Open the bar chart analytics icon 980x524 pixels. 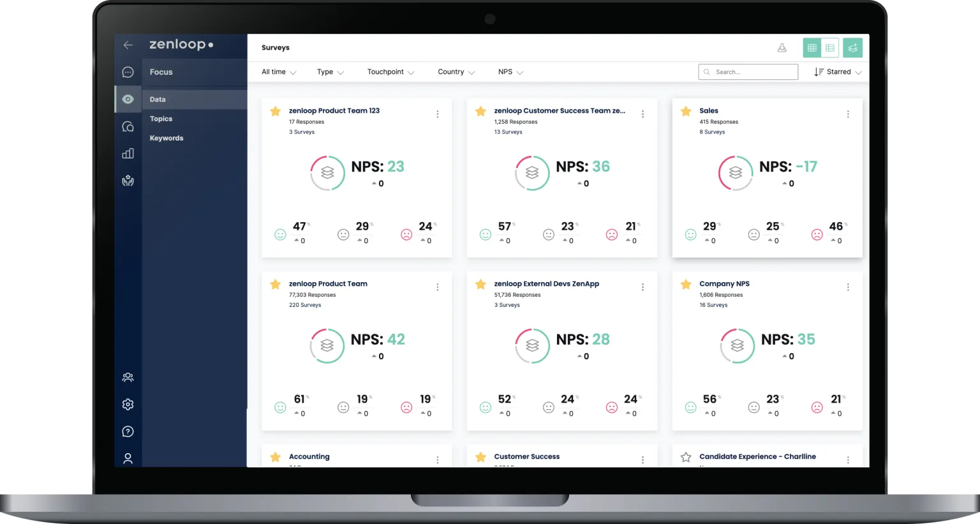tap(128, 153)
